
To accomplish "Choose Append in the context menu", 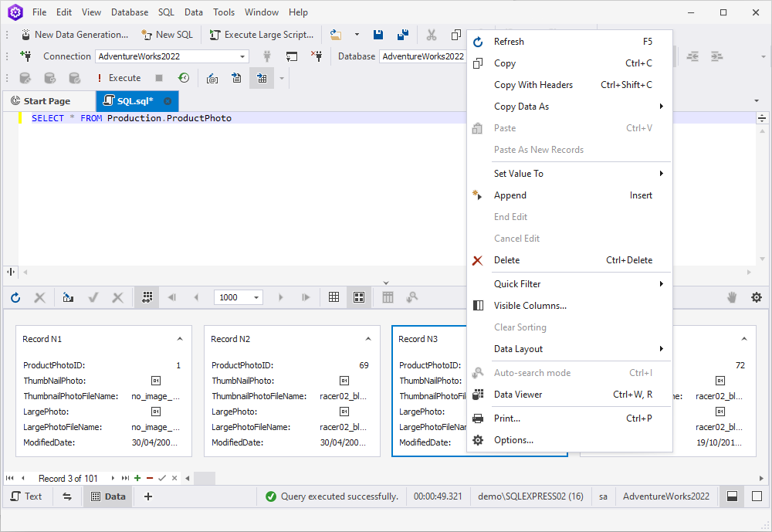I will tap(569, 195).
